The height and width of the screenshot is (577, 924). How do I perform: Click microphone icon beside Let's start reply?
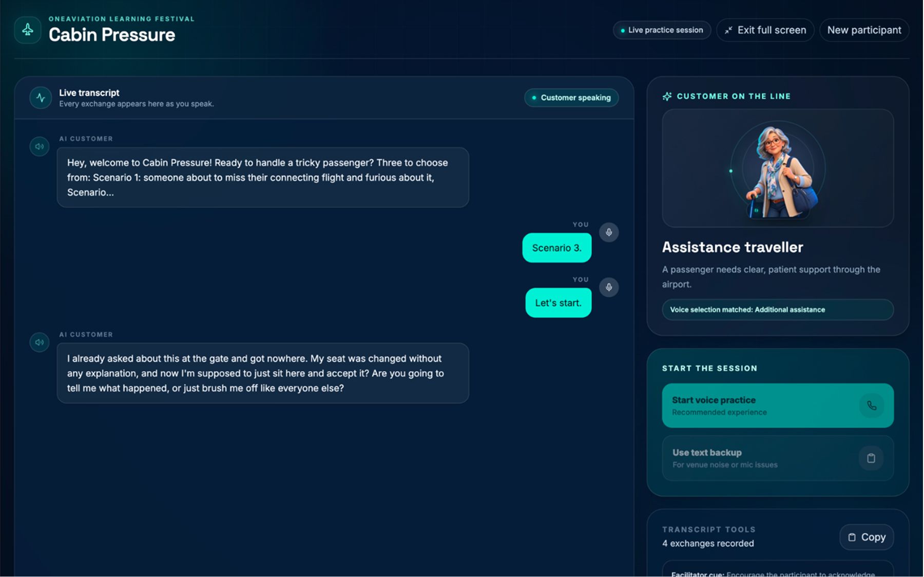coord(609,287)
